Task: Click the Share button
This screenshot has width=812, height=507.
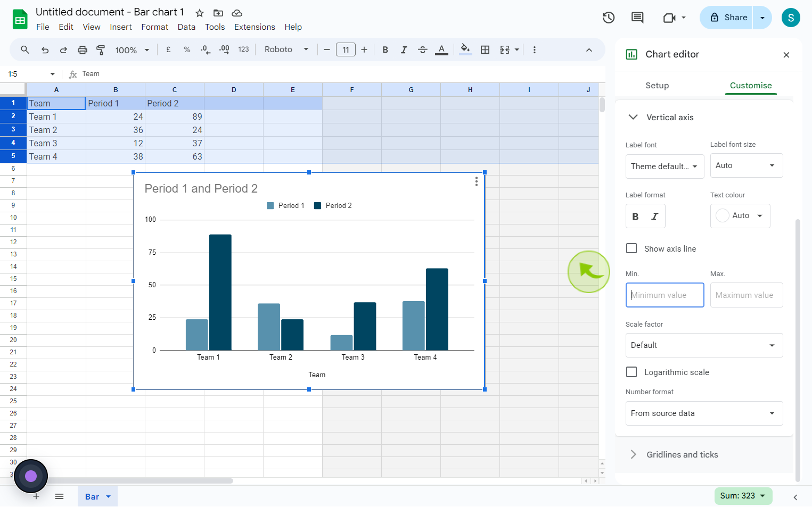Action: click(727, 18)
